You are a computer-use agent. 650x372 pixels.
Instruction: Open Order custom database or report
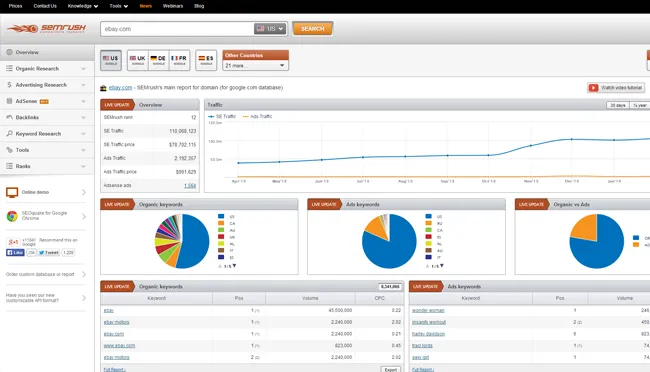tap(46, 275)
